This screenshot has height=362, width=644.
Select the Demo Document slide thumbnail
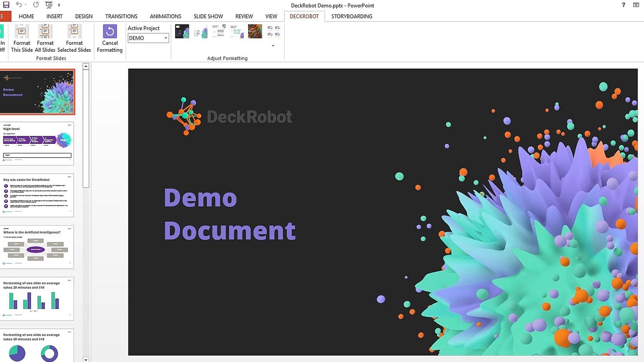(37, 92)
